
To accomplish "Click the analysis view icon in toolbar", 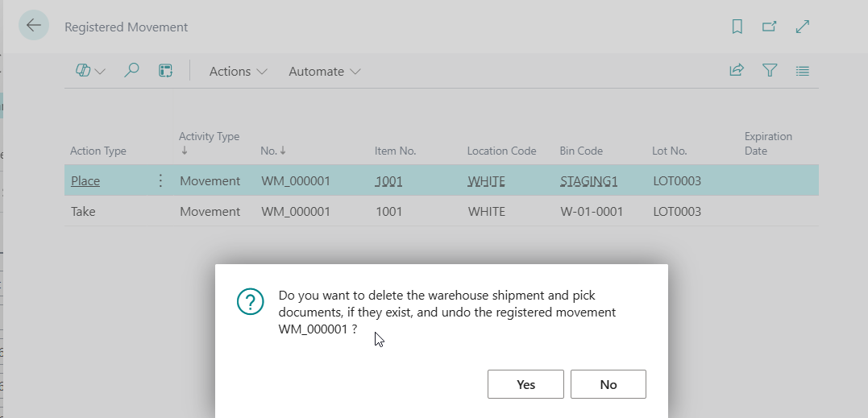I will [165, 71].
